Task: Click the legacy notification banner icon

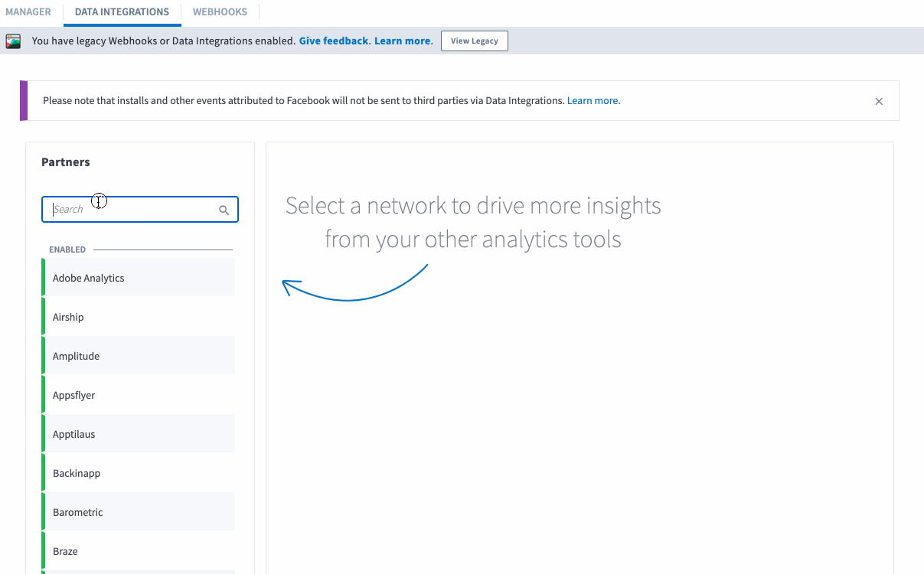Action: click(x=13, y=41)
